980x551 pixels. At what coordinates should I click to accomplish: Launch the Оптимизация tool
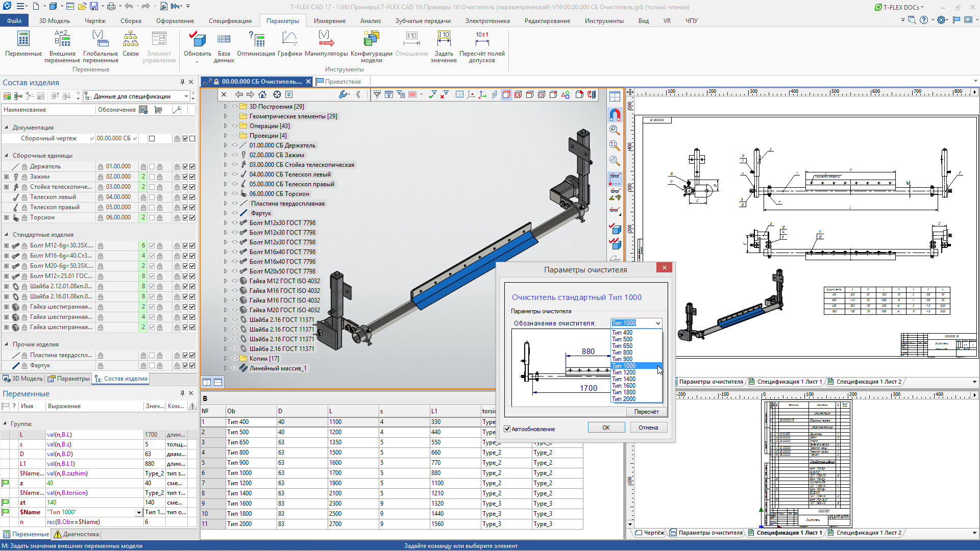pos(256,39)
